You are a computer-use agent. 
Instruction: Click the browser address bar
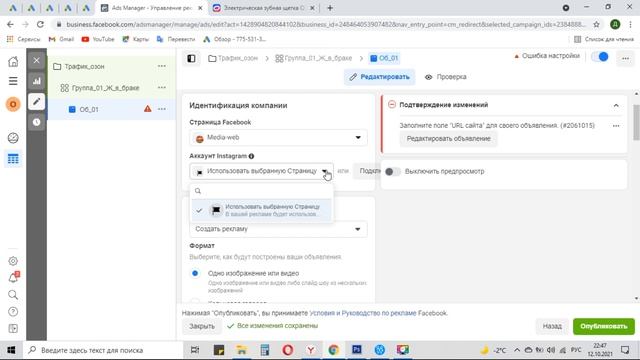pyautogui.click(x=326, y=24)
